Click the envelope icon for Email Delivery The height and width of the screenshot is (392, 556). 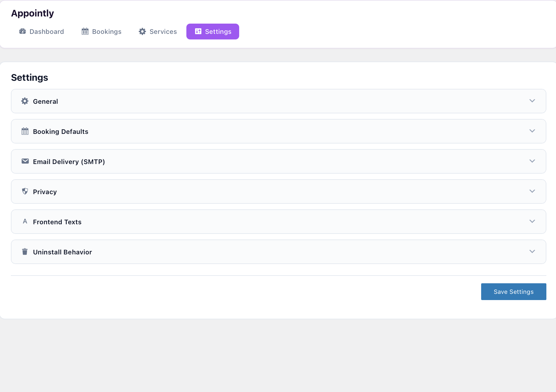coord(25,161)
